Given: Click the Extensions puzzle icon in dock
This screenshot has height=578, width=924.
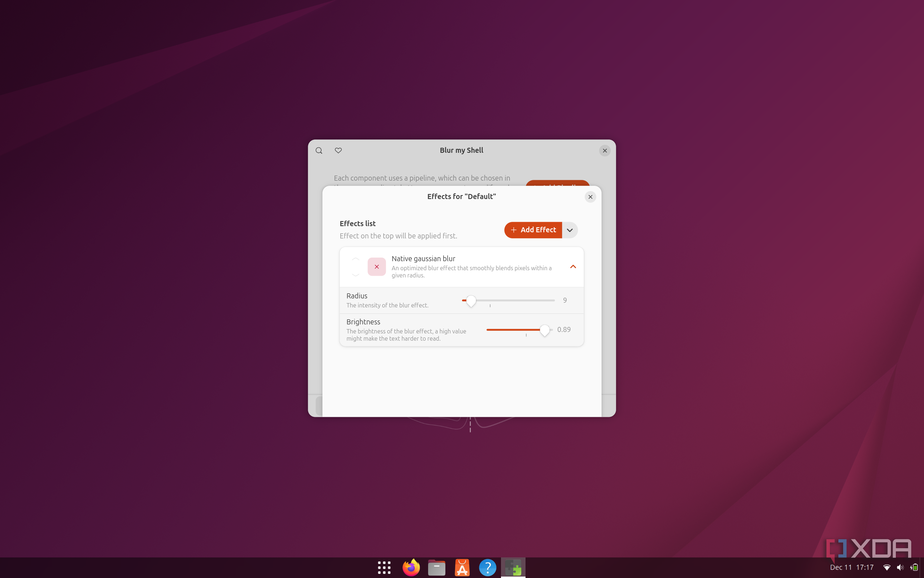Looking at the screenshot, I should click(x=513, y=568).
